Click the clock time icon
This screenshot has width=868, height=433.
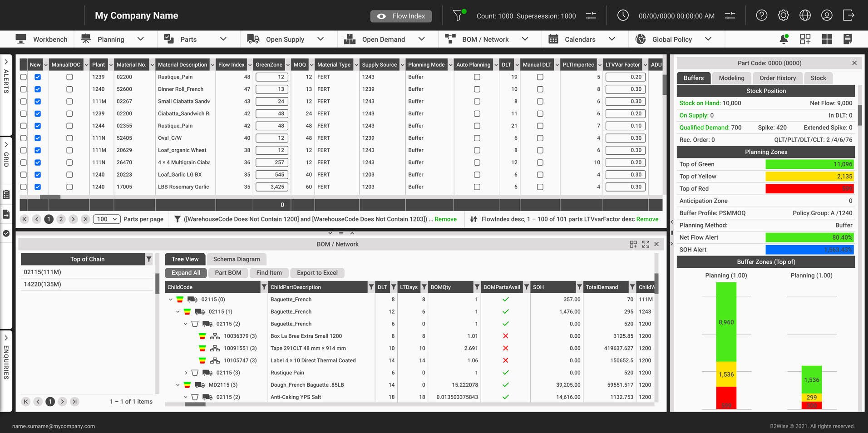pyautogui.click(x=623, y=15)
